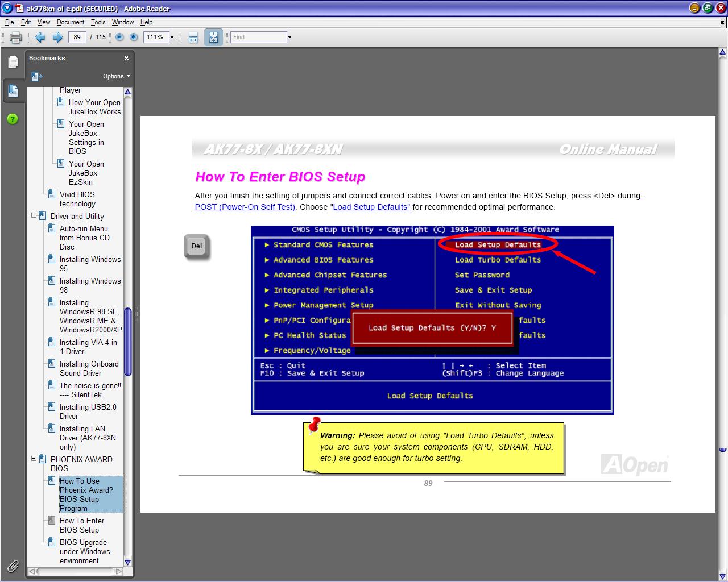Select Installing Onboard Sound Driver bookmark
Image resolution: width=728 pixels, height=582 pixels.
click(x=89, y=368)
